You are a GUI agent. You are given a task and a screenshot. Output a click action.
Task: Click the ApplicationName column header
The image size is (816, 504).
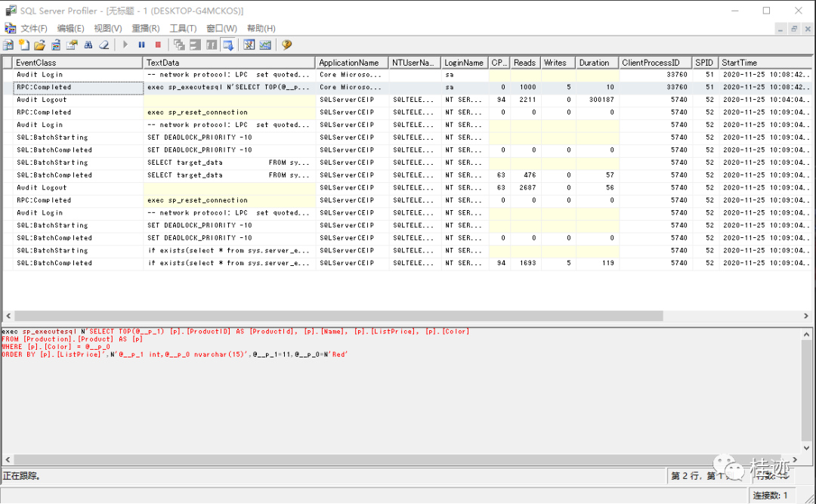click(x=352, y=63)
